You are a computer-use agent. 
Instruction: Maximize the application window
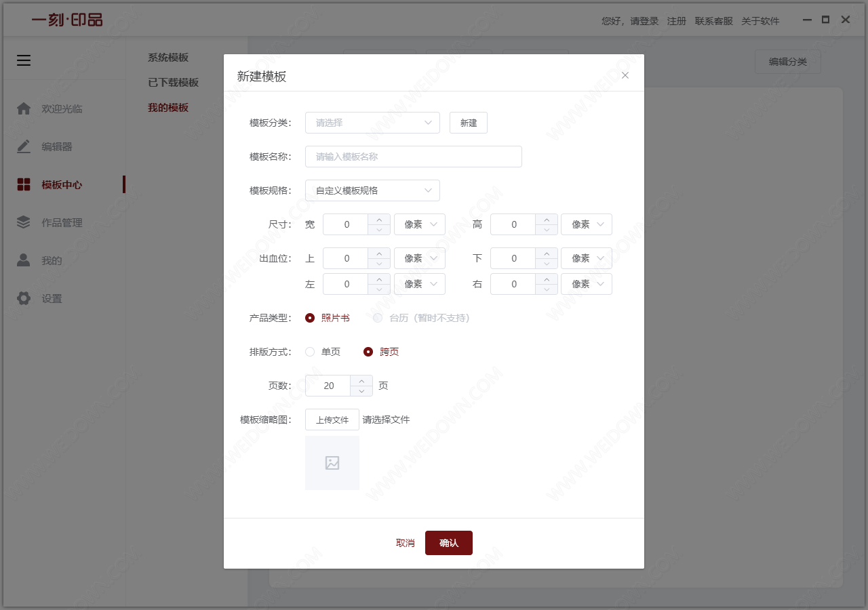click(x=825, y=20)
